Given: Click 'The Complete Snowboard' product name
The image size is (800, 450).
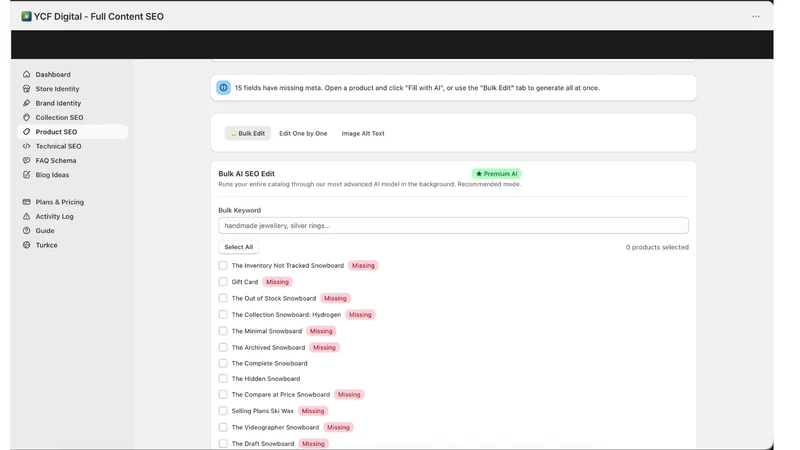Looking at the screenshot, I should coord(269,363).
